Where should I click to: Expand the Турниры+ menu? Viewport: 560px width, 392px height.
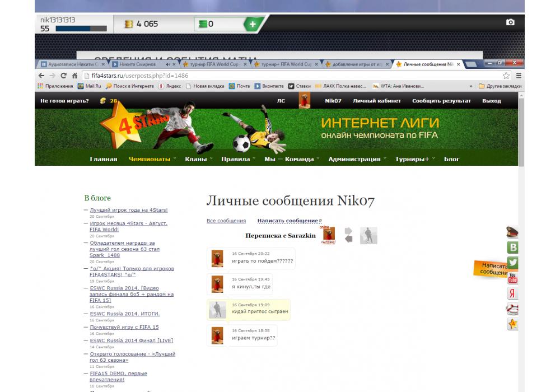[414, 159]
